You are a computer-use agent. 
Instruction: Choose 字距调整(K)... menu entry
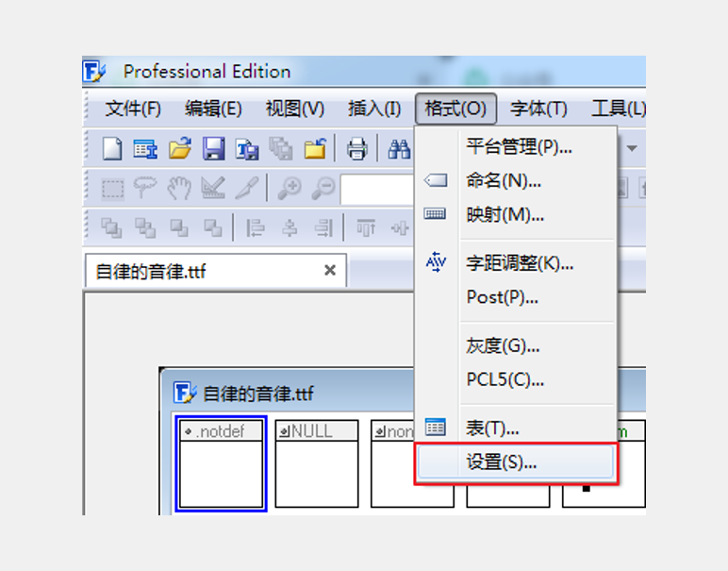coord(516,263)
